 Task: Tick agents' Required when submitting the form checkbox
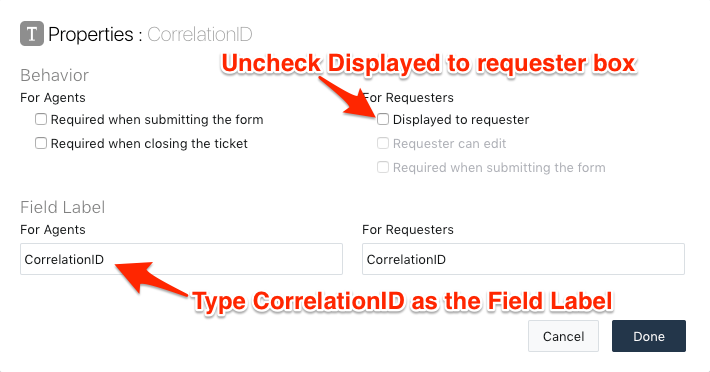(41, 119)
